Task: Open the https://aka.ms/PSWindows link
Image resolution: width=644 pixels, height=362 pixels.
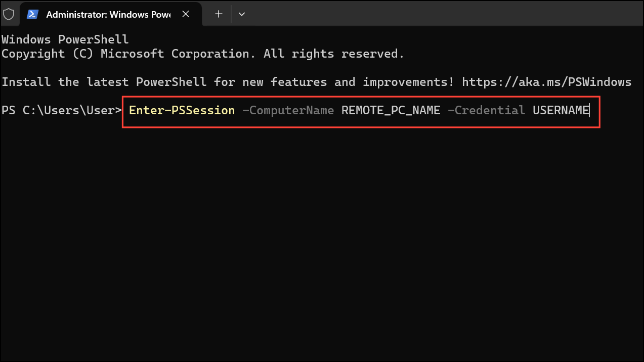Action: (546, 82)
